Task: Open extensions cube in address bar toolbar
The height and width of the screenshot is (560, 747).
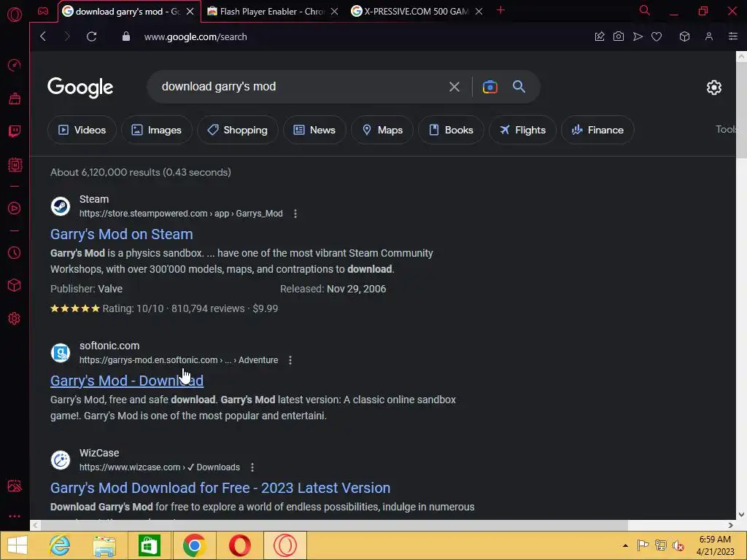Action: [684, 36]
